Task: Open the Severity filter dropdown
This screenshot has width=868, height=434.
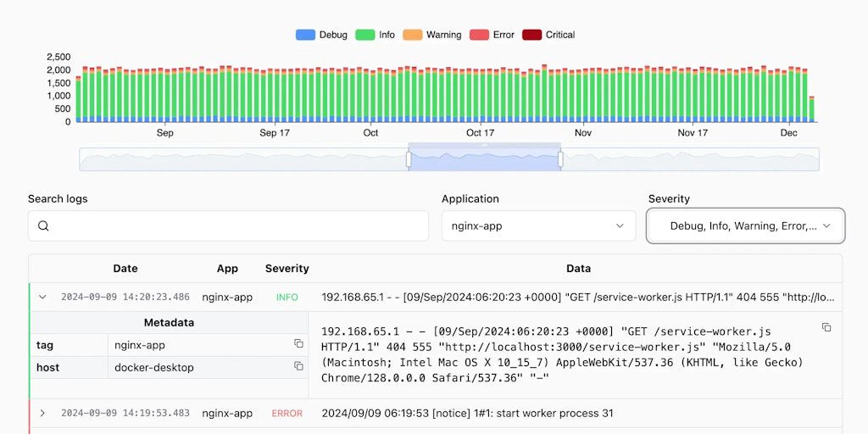Action: tap(745, 226)
